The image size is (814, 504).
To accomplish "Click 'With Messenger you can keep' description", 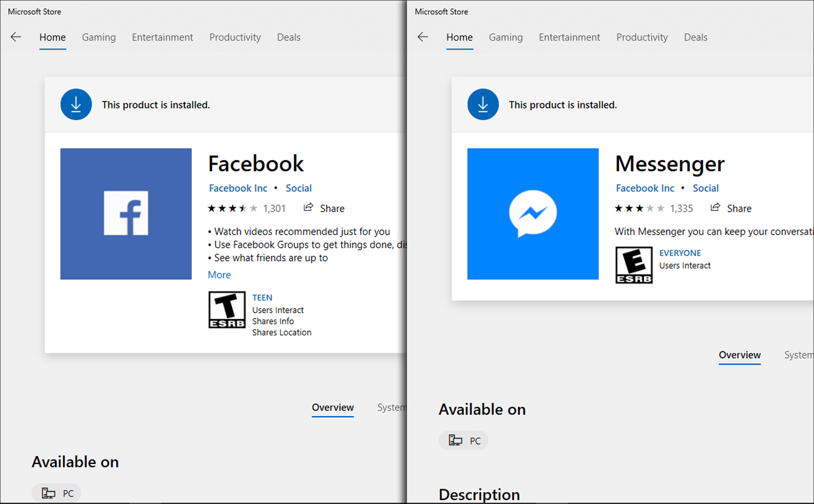I will pyautogui.click(x=714, y=231).
